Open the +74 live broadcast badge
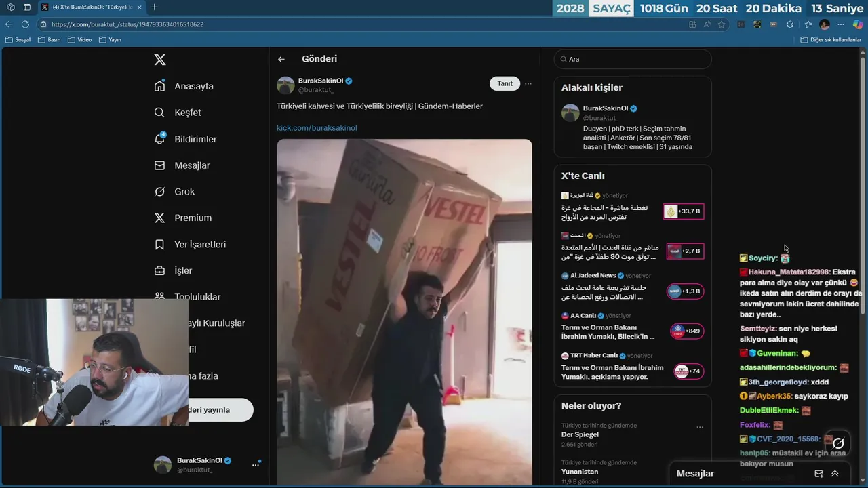Image resolution: width=868 pixels, height=488 pixels. point(689,371)
